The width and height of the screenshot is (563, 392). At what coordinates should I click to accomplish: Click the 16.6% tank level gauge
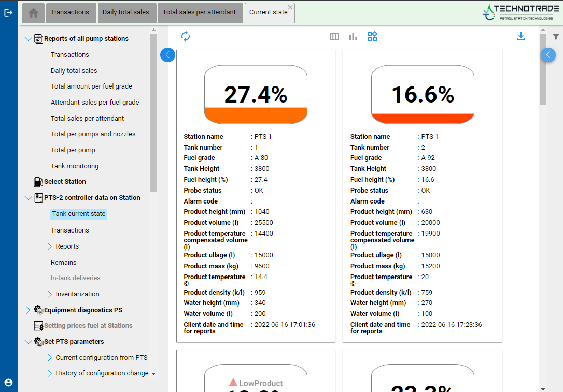(423, 94)
